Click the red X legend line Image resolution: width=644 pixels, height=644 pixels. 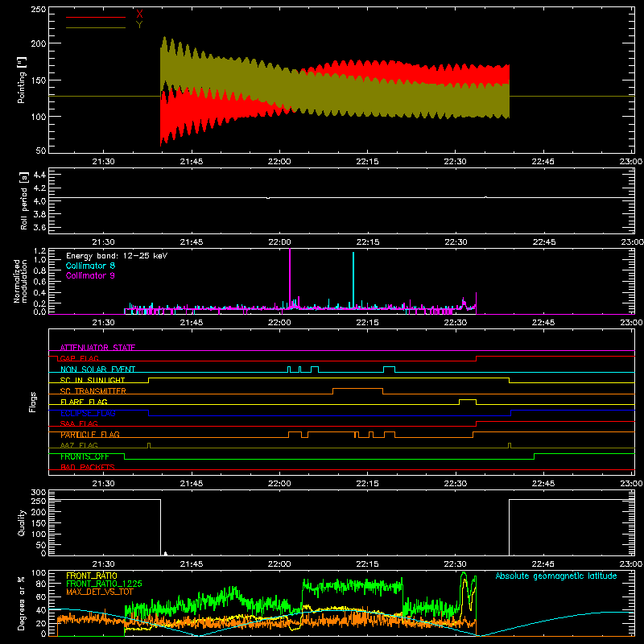pyautogui.click(x=96, y=17)
